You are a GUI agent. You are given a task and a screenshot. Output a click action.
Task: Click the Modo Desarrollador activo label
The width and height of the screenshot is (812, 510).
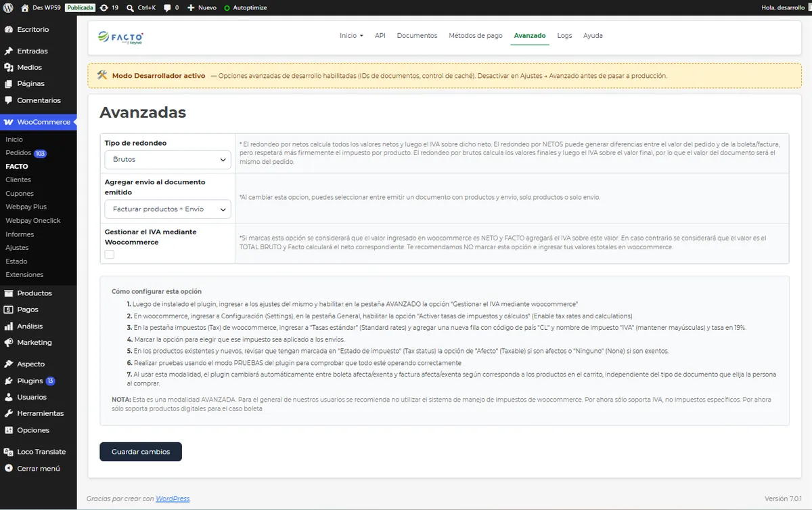[x=158, y=76]
